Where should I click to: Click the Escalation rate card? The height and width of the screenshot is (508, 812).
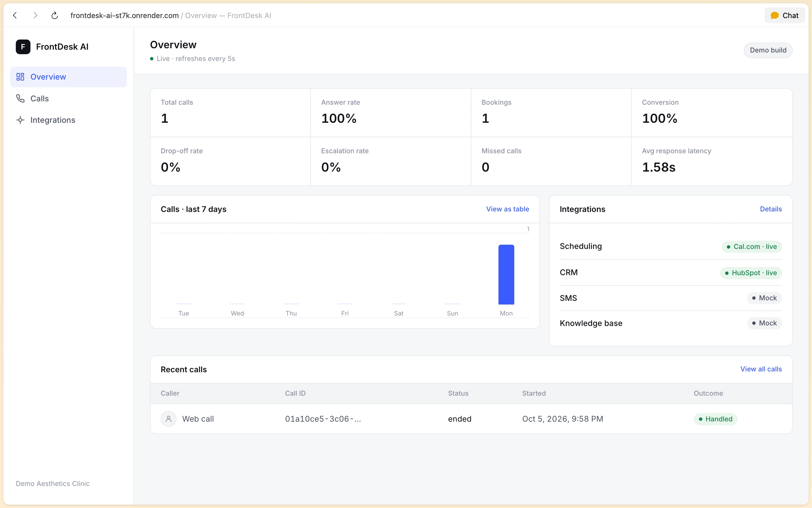coord(391,161)
